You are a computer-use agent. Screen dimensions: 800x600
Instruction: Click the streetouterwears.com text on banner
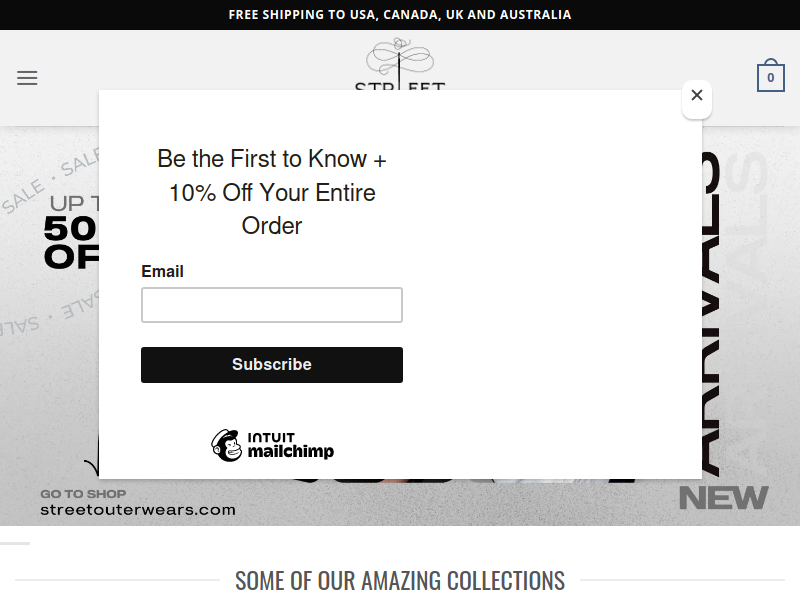click(138, 510)
